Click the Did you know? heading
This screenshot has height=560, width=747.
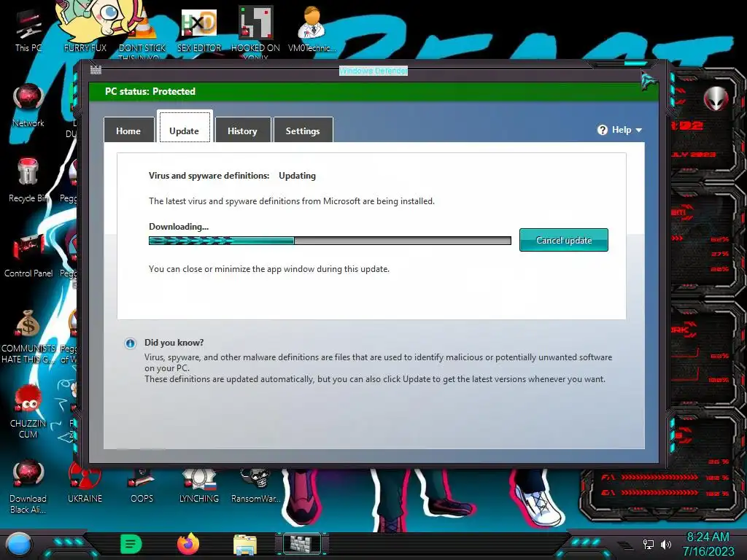[x=174, y=343]
